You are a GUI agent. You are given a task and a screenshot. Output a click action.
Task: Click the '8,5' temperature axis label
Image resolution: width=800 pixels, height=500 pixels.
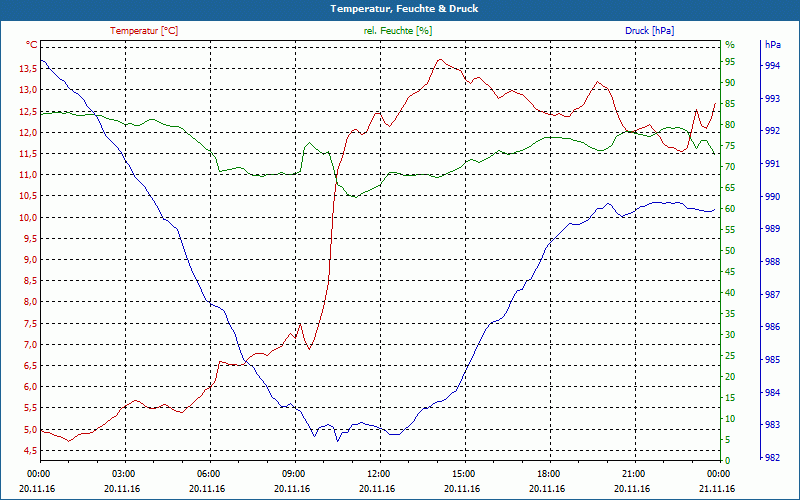click(x=30, y=281)
